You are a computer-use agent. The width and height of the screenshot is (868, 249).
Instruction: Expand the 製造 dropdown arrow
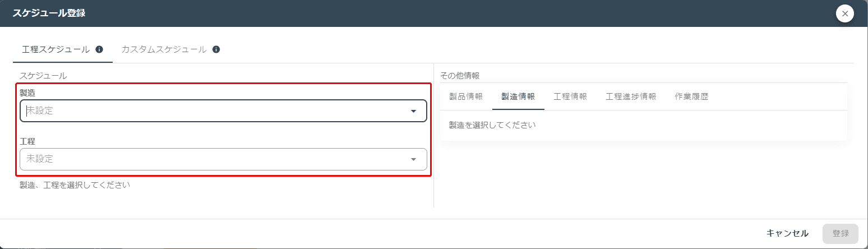413,111
